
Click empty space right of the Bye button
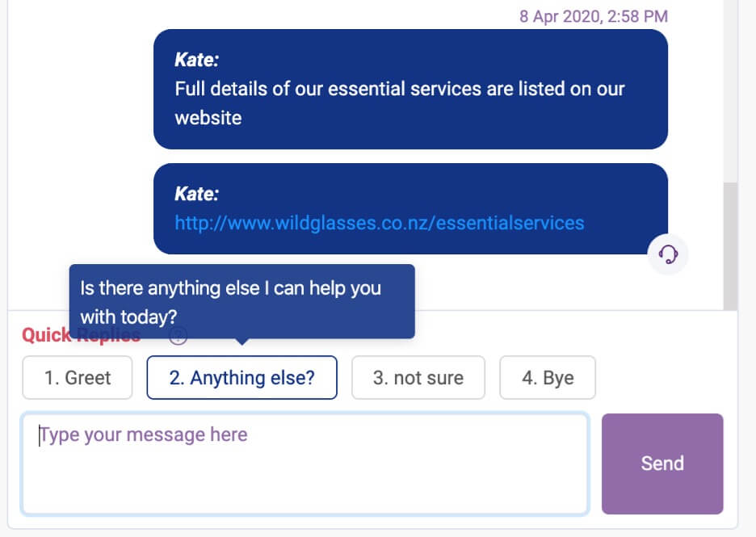pyautogui.click(x=662, y=378)
